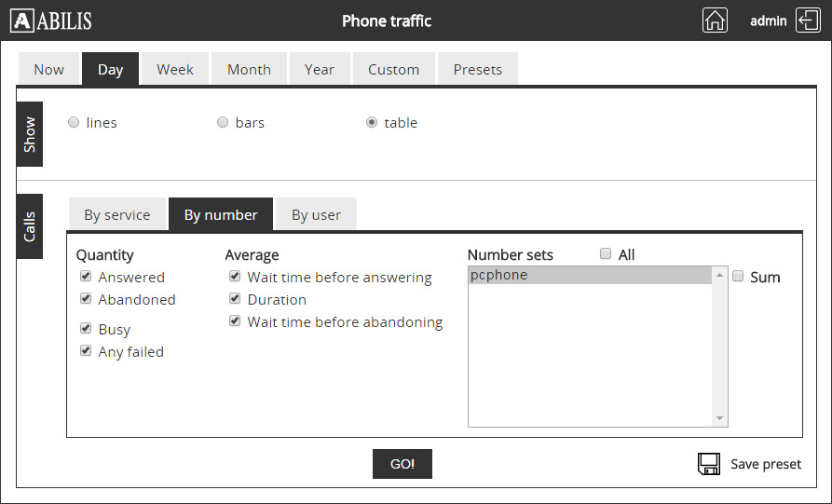Open the Presets tab

477,69
